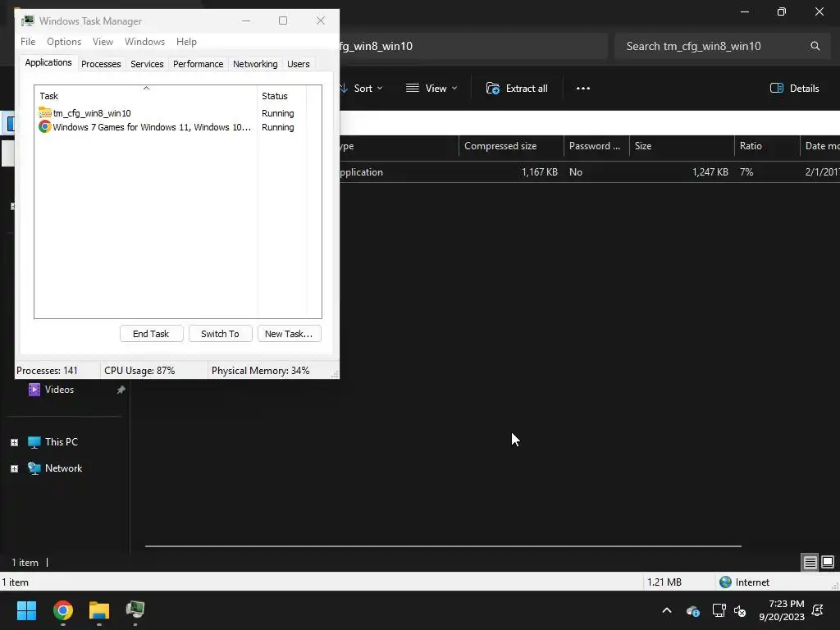Click the Videos folder icon
The width and height of the screenshot is (840, 630).
pos(34,390)
